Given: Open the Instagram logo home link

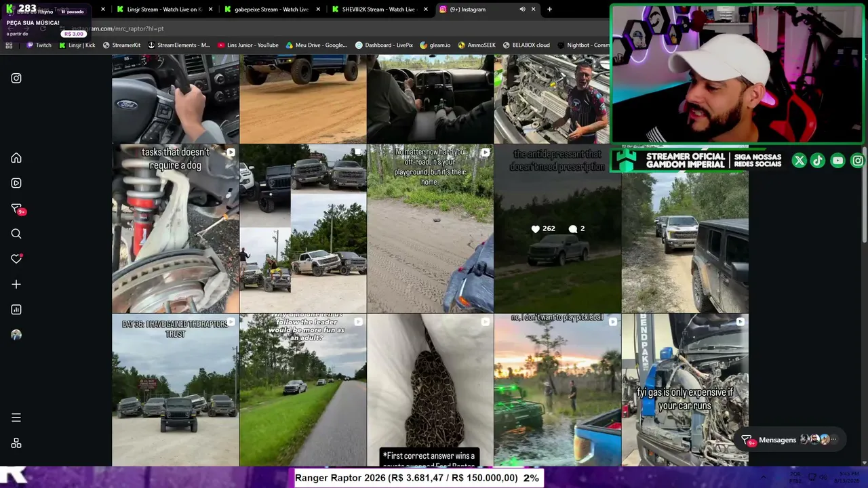Looking at the screenshot, I should [16, 78].
